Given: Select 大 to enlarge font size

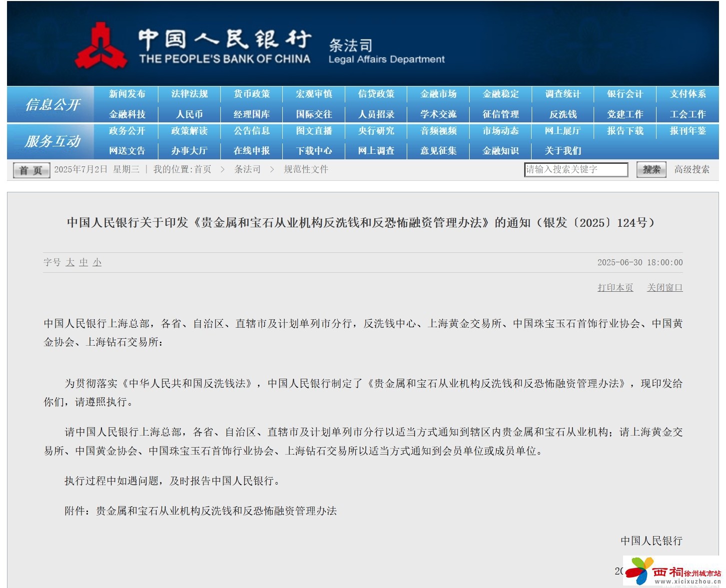Looking at the screenshot, I should pos(69,262).
